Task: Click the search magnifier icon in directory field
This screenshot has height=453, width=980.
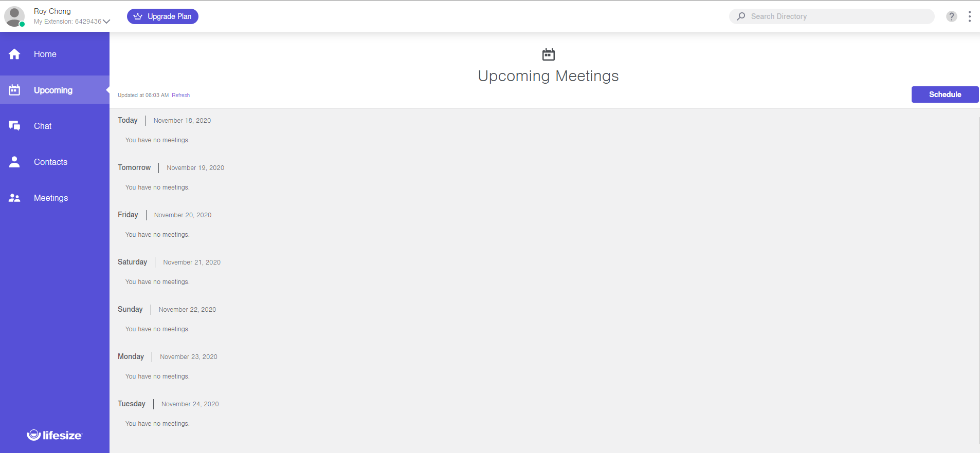Action: [x=741, y=16]
